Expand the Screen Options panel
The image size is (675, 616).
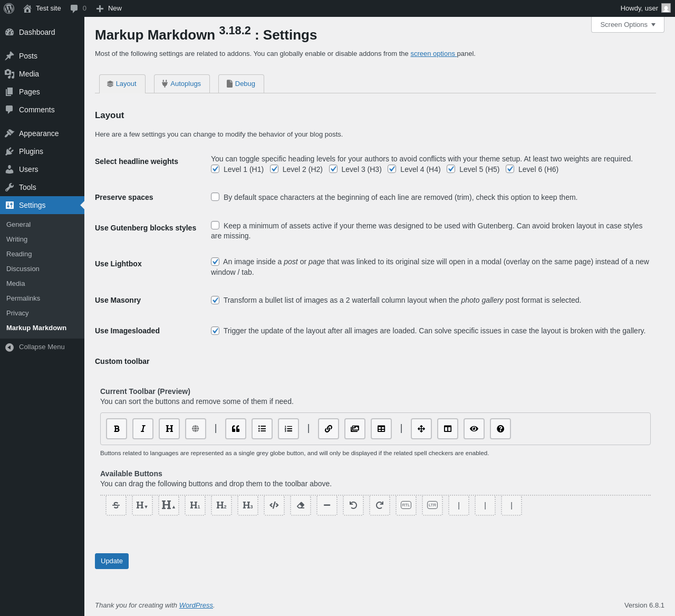628,25
